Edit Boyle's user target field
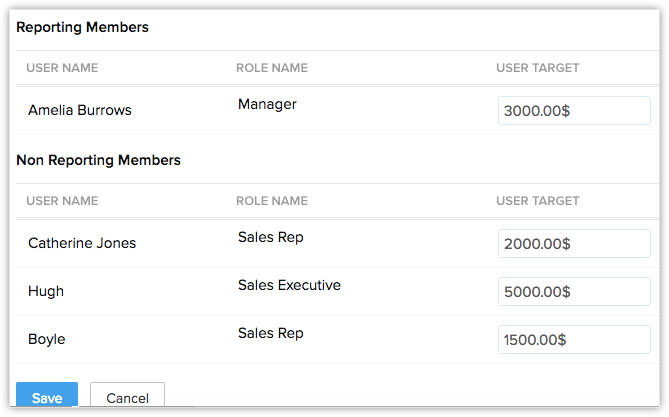 574,340
